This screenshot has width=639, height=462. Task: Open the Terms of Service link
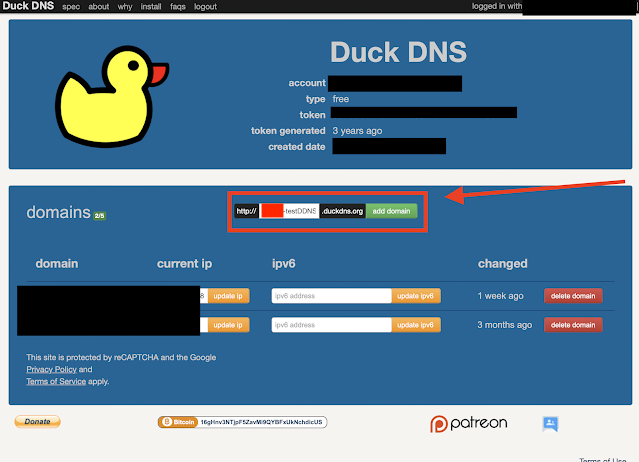pyautogui.click(x=56, y=382)
